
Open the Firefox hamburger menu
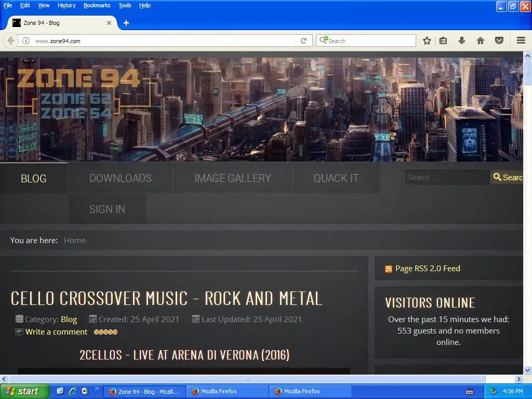521,41
